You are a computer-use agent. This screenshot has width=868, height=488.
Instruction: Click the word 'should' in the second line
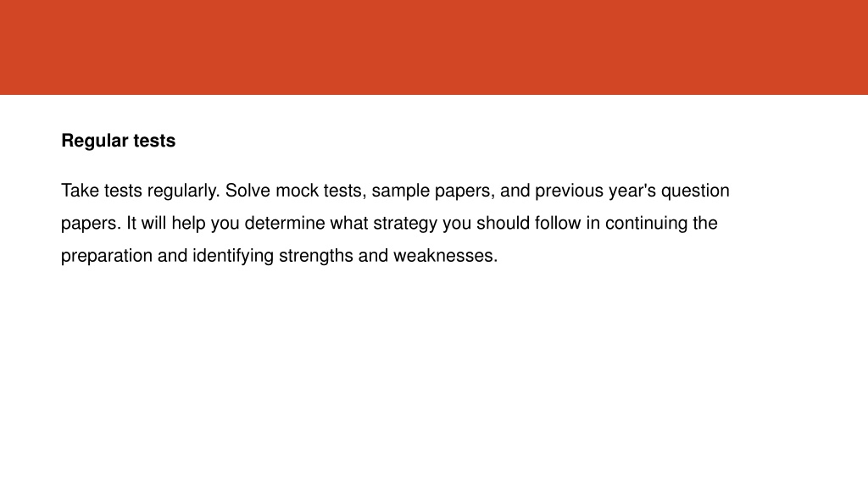pyautogui.click(x=504, y=223)
